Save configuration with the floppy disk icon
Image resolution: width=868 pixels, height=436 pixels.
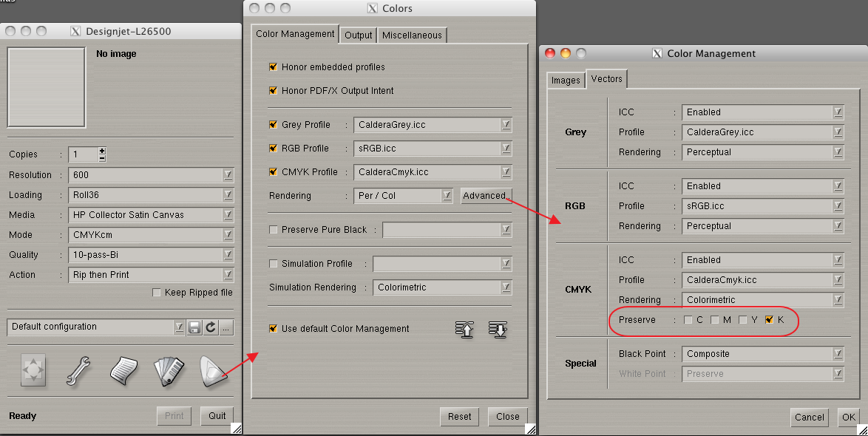point(194,327)
